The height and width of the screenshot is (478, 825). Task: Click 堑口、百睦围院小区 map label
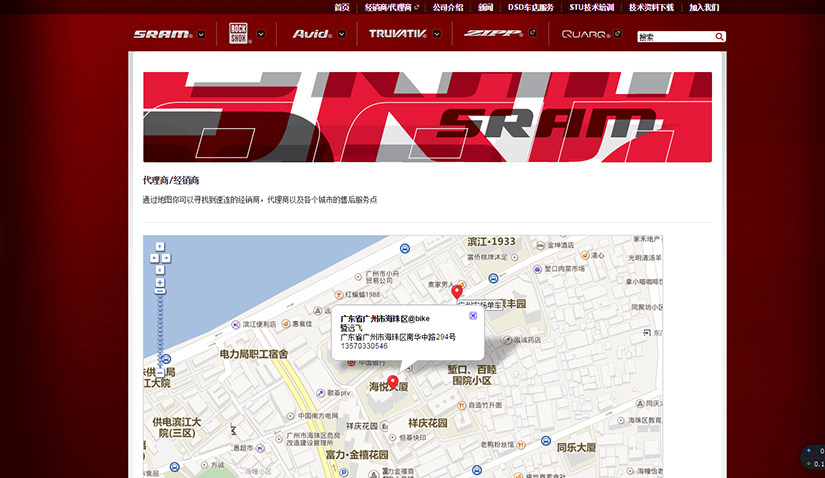[x=472, y=375]
